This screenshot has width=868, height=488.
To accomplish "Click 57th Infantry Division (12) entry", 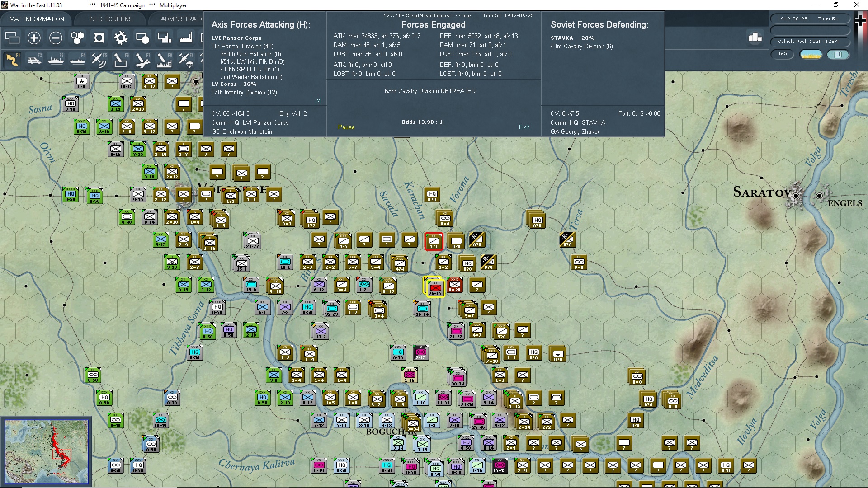I will pos(244,92).
